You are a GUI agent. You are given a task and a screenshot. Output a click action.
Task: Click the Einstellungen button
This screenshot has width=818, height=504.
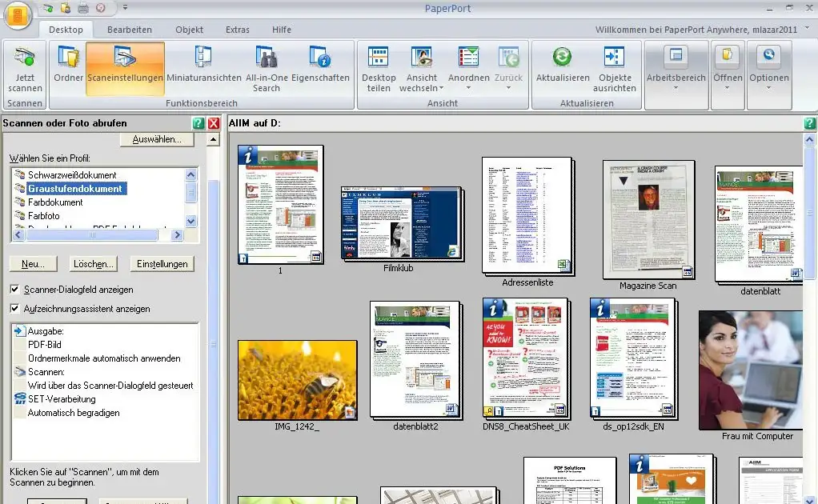pos(162,264)
